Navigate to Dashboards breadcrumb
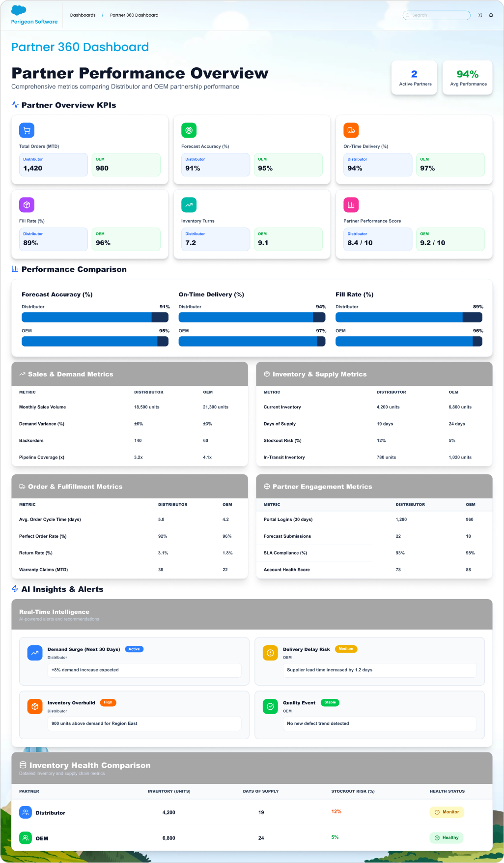 [83, 15]
